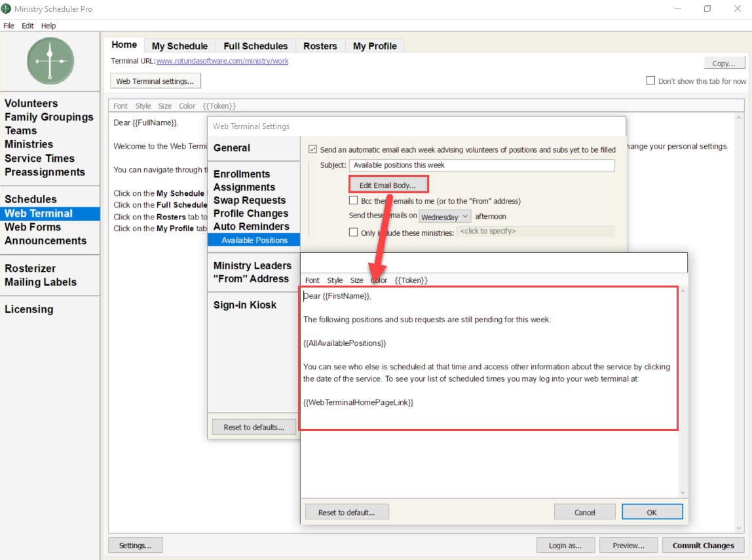Open Auto Reminders settings section
This screenshot has height=560, width=752.
click(252, 227)
